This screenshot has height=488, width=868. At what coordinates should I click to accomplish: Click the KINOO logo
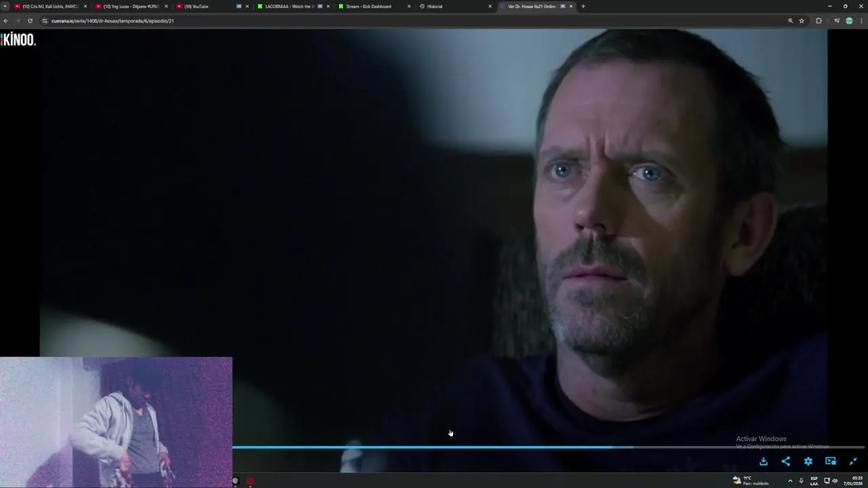(18, 39)
